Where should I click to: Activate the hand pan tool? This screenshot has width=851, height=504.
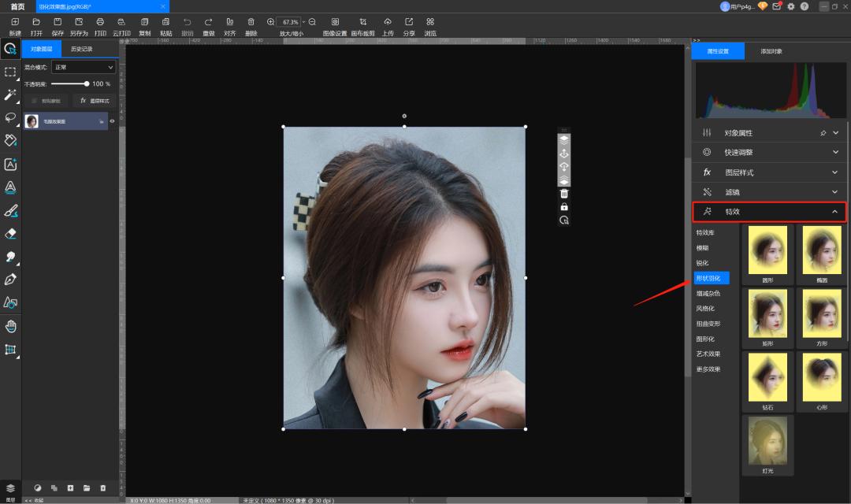10,326
